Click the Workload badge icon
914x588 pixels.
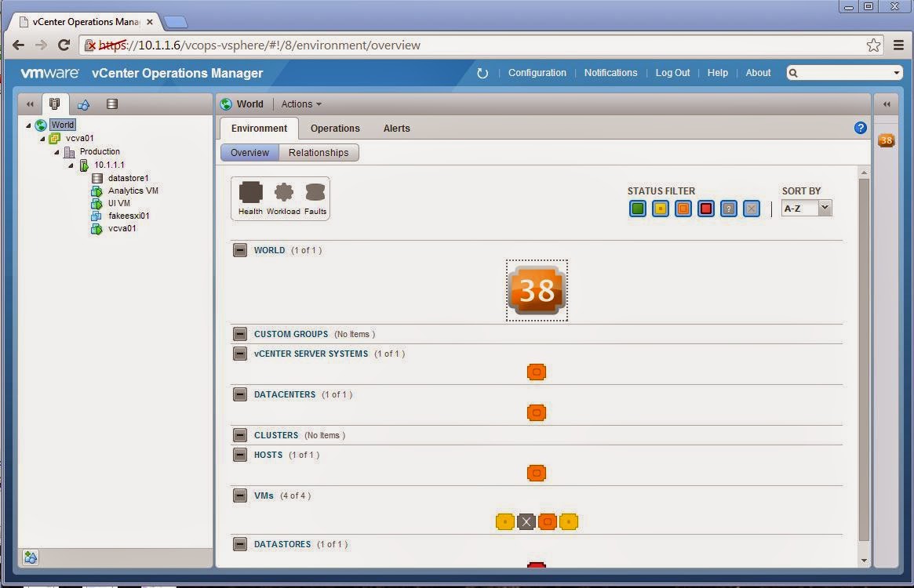pyautogui.click(x=284, y=192)
